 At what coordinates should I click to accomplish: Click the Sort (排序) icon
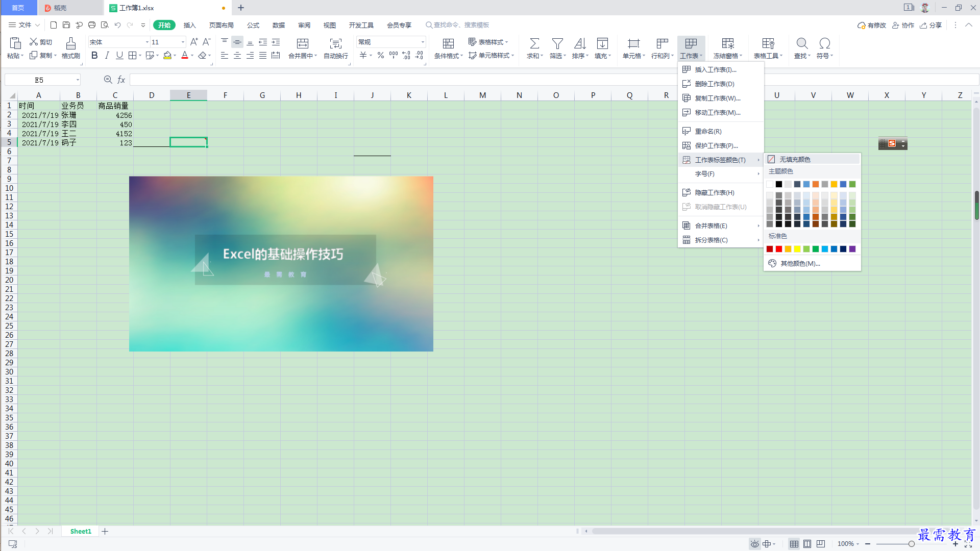[x=580, y=43]
